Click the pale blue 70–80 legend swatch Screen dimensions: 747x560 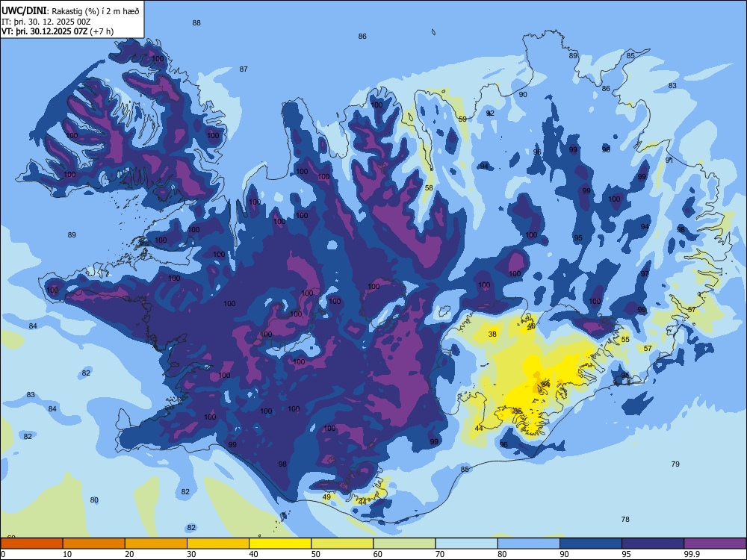pyautogui.click(x=466, y=544)
